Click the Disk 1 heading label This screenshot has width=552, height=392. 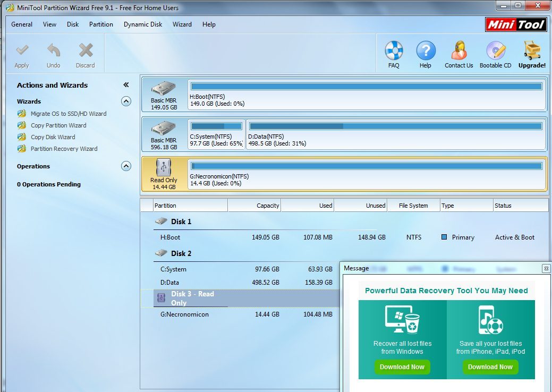click(x=181, y=221)
